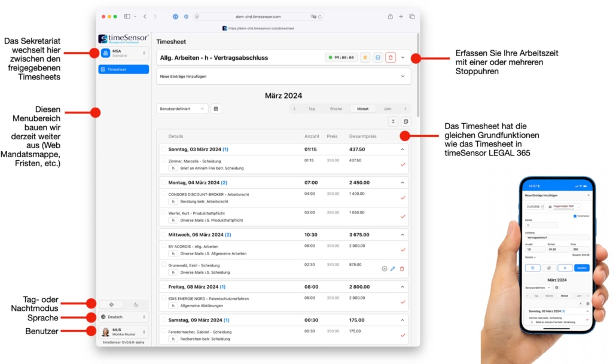The width and height of the screenshot is (616, 364).
Task: Pause the running stopwatch timer
Action: pos(365,57)
